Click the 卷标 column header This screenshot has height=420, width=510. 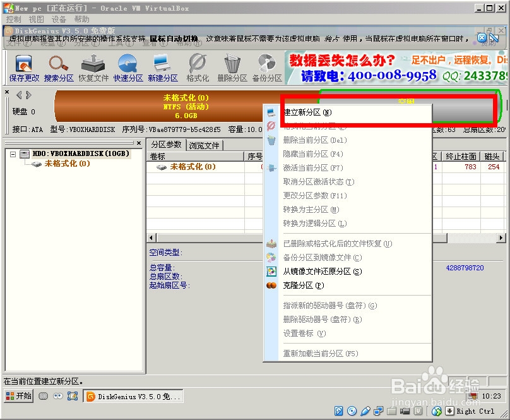[195, 157]
